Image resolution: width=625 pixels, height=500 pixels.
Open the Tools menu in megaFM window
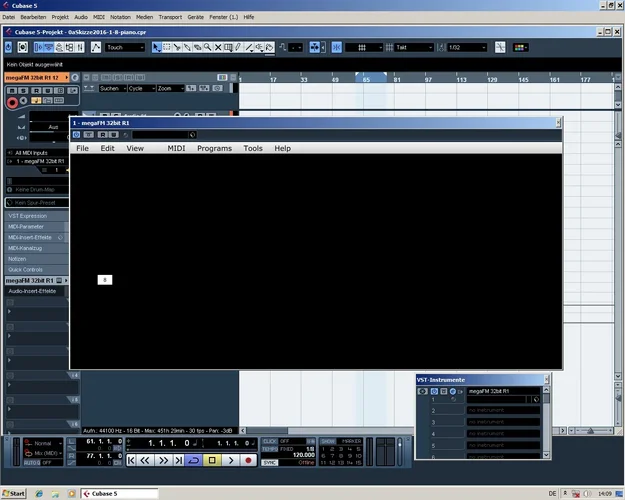pyautogui.click(x=253, y=148)
